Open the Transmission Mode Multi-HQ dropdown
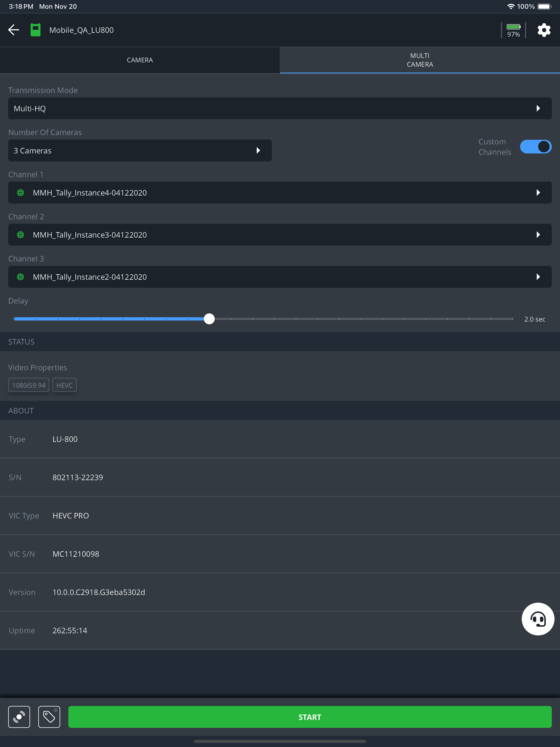560x747 pixels. tap(280, 108)
